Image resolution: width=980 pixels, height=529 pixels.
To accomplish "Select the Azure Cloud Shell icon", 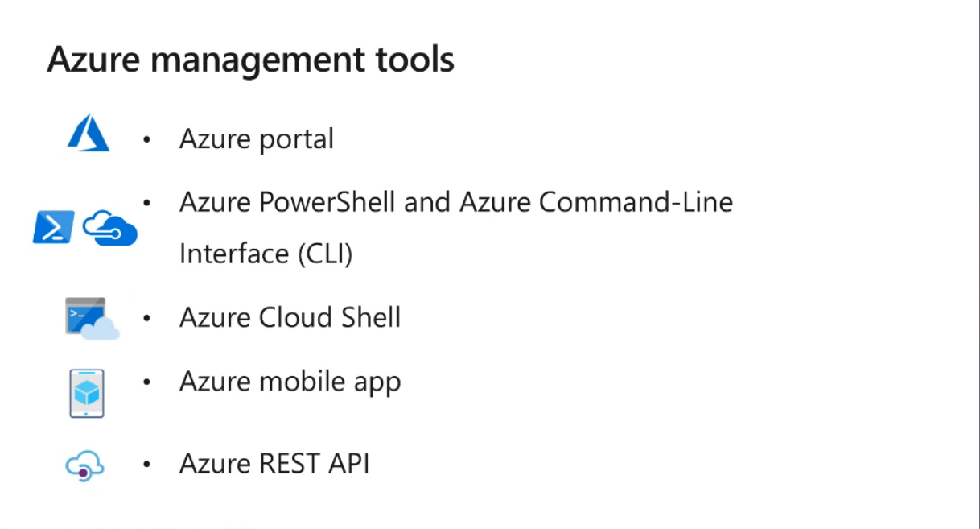I will [x=92, y=318].
